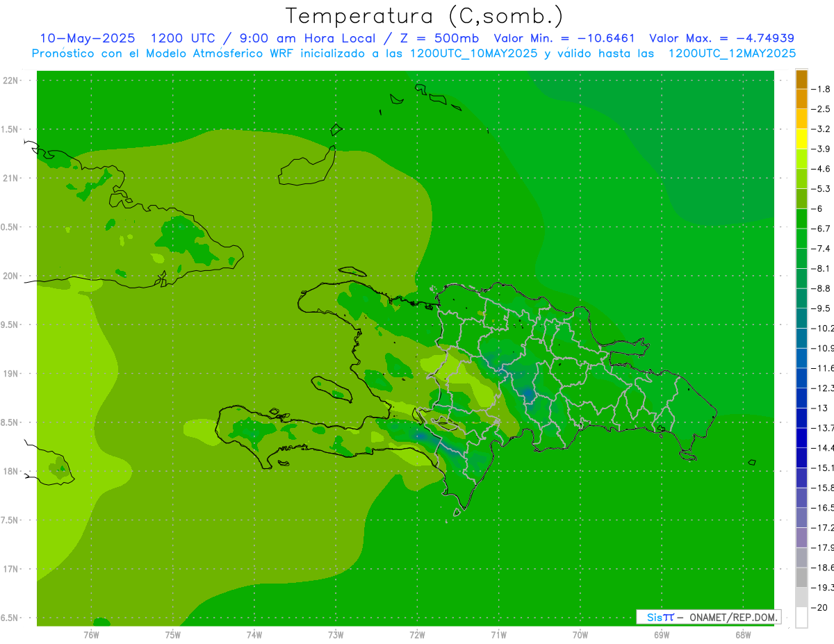This screenshot has height=644, width=834.
Task: Pick the white swatch below -20
Action: 801,618
